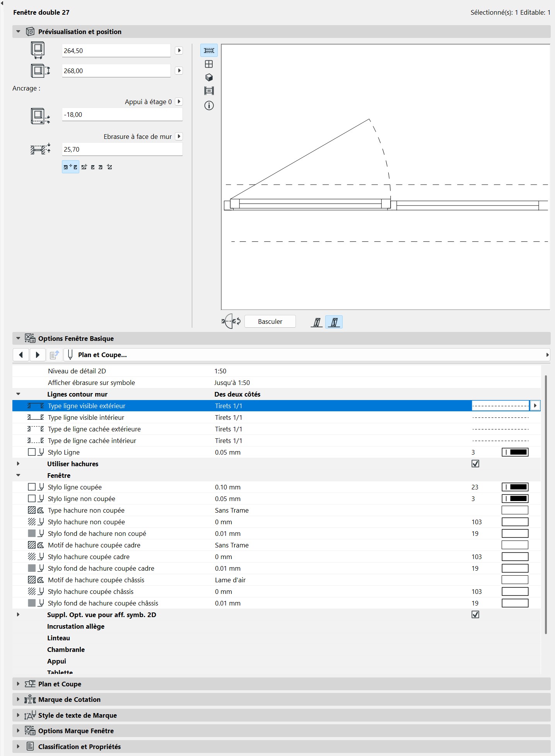Go to previous options page arrow

tap(21, 355)
